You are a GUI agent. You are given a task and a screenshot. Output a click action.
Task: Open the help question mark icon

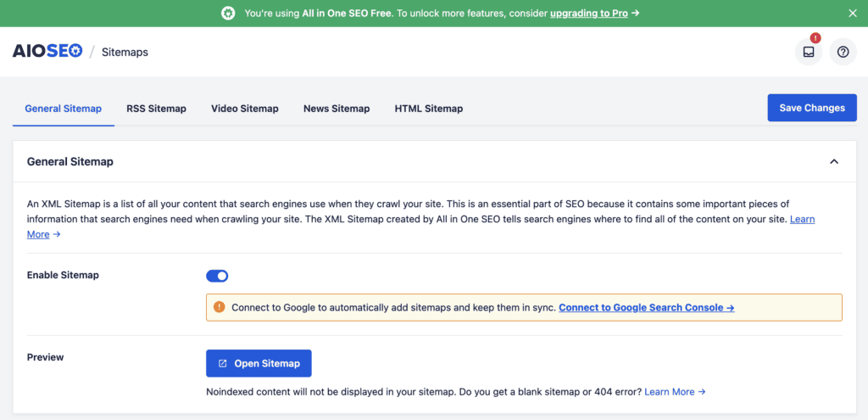(843, 52)
